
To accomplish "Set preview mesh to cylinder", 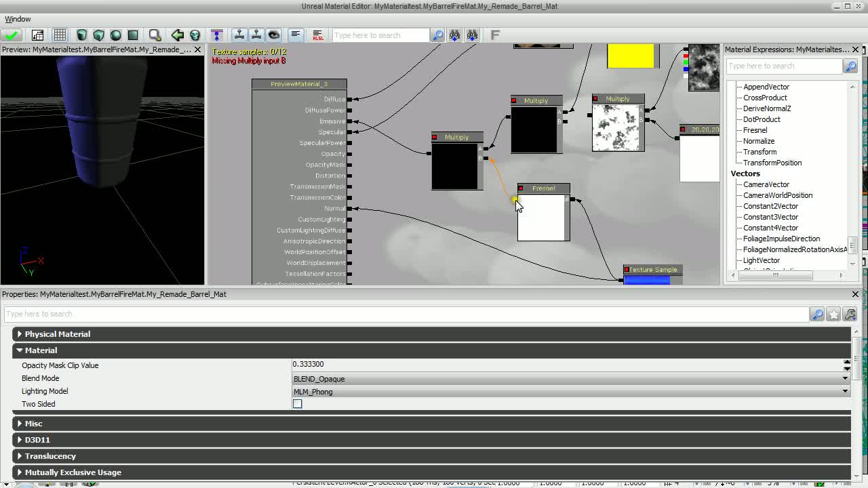I will click(x=81, y=35).
